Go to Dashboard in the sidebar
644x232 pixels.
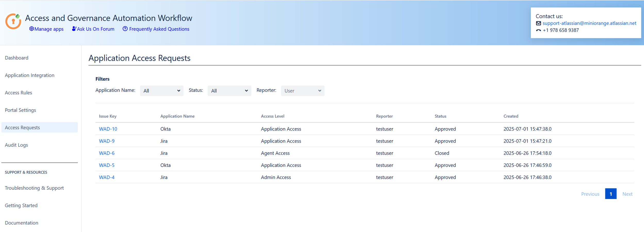[x=17, y=58]
